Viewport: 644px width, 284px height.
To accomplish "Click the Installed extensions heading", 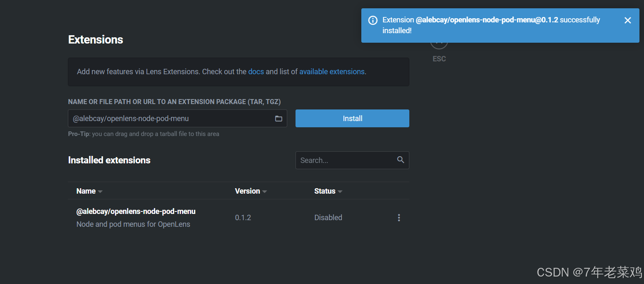I will coord(109,160).
